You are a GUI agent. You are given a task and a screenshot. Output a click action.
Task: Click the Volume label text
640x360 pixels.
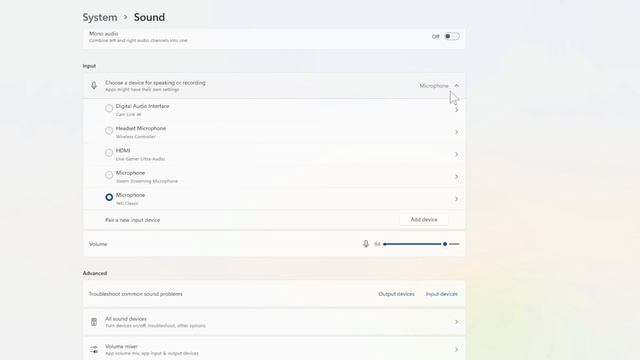pyautogui.click(x=98, y=244)
